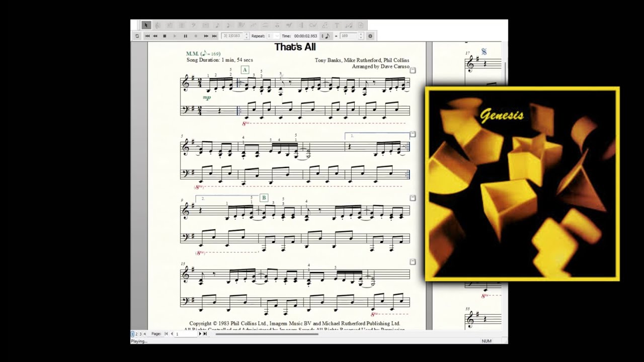Select the arrow pointer tool
The height and width of the screenshot is (362, 644).
146,25
